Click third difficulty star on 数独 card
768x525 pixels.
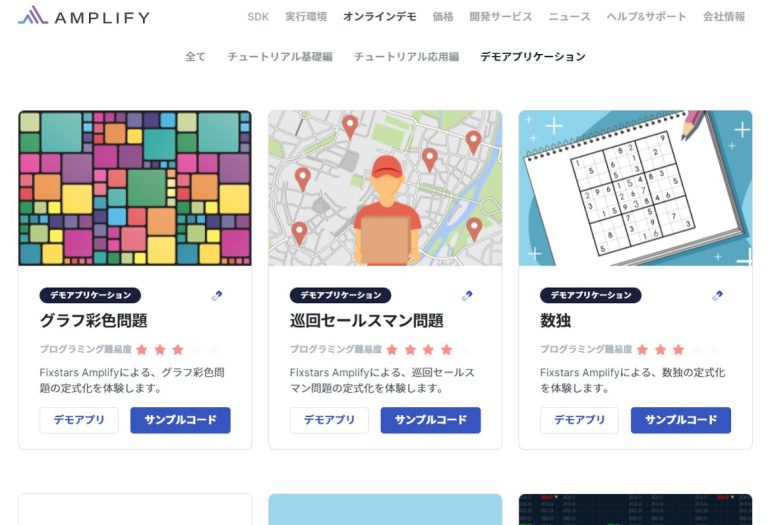click(678, 350)
